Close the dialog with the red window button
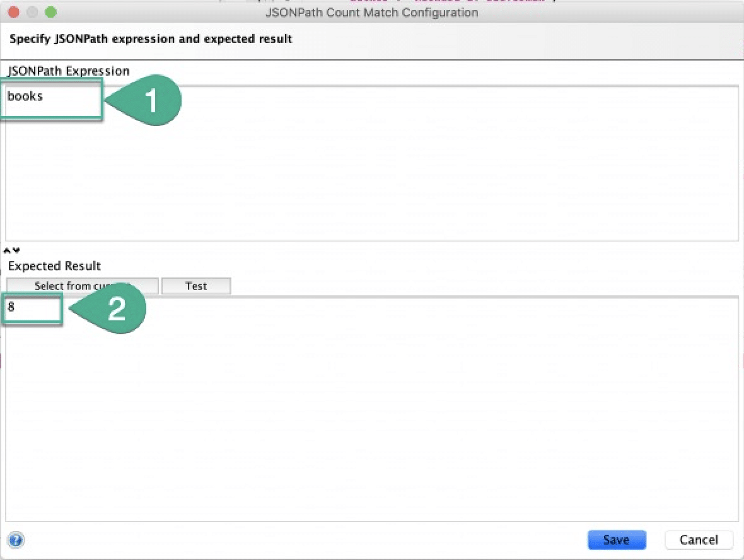This screenshot has height=560, width=744. point(13,12)
